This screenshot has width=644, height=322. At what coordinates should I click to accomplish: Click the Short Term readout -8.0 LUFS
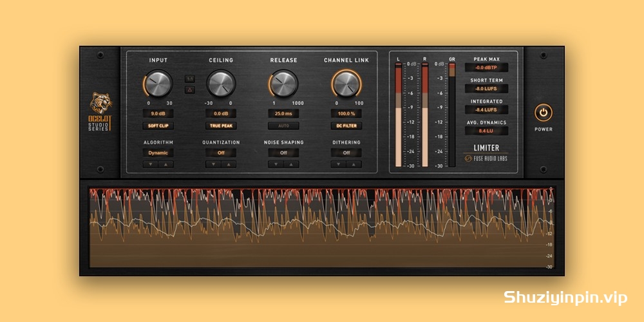(x=486, y=89)
